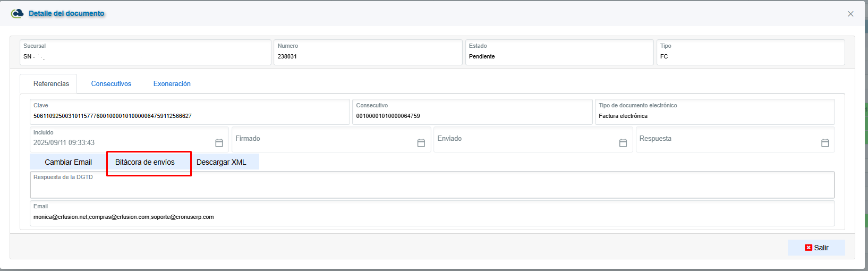This screenshot has width=868, height=271.
Task: Click the Tipo de documento electrónico field
Action: point(714,116)
